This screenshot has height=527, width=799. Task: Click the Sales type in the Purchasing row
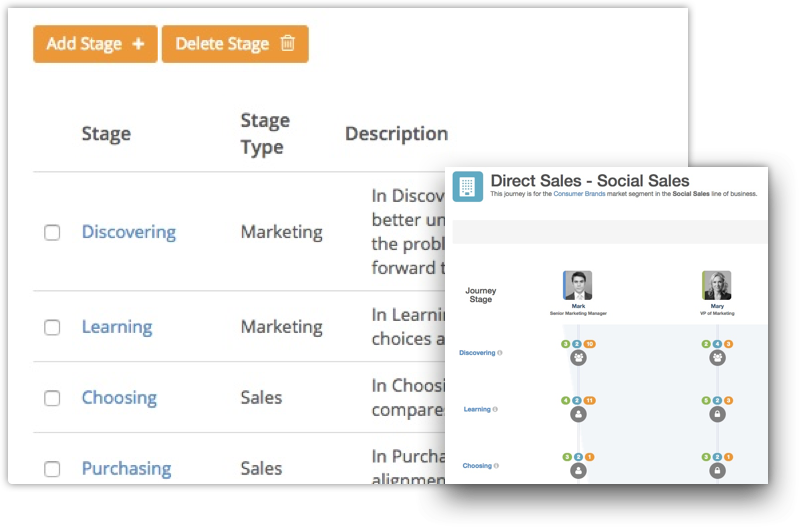pyautogui.click(x=261, y=468)
